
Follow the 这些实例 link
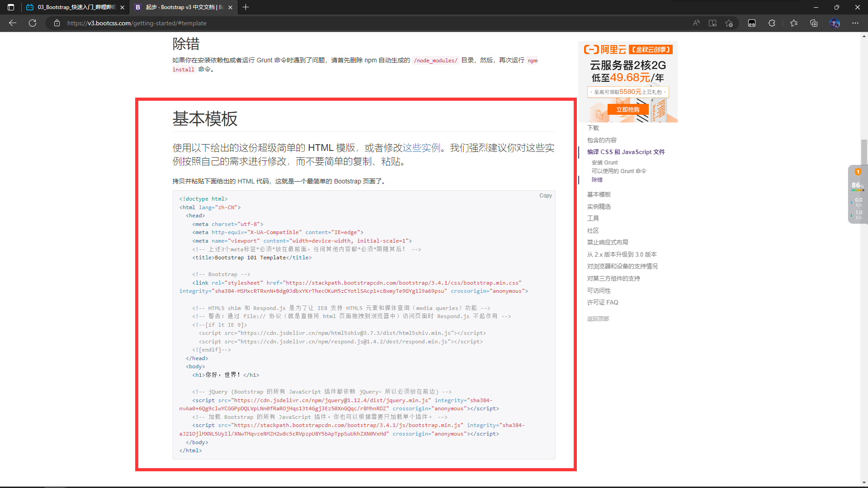point(421,148)
